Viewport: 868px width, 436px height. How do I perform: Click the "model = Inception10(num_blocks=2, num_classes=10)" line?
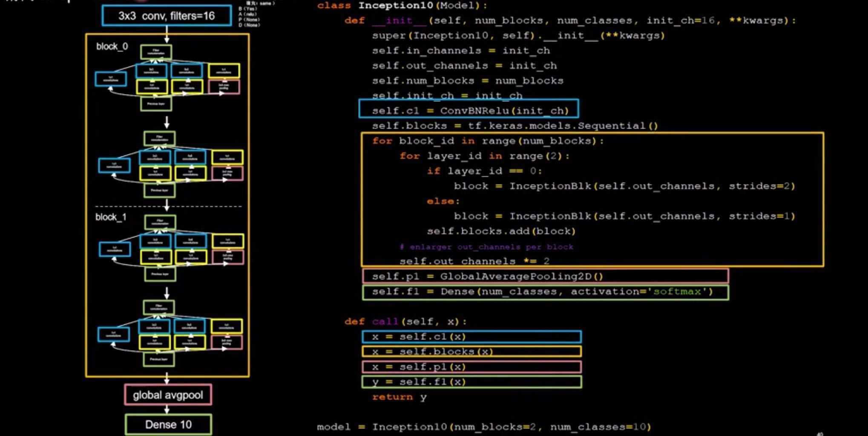[484, 427]
